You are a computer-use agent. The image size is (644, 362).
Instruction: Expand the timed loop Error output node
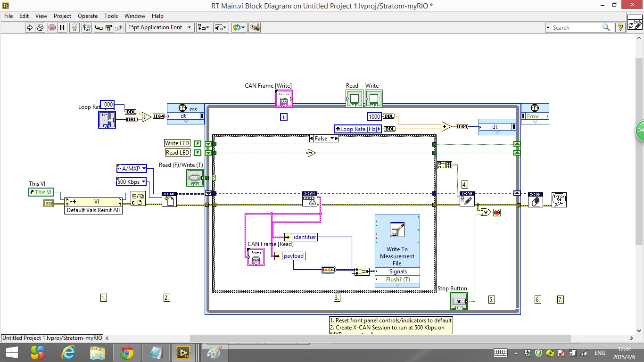(535, 121)
